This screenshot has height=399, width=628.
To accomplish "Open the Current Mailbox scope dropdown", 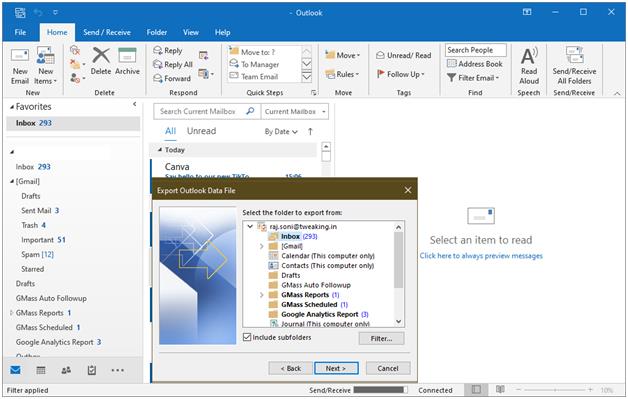I will click(295, 111).
